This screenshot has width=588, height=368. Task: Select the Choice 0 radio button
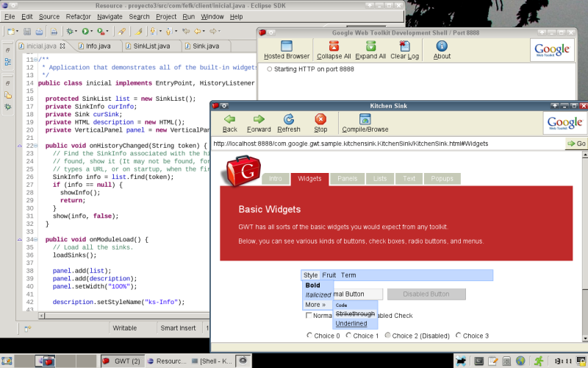coord(309,335)
